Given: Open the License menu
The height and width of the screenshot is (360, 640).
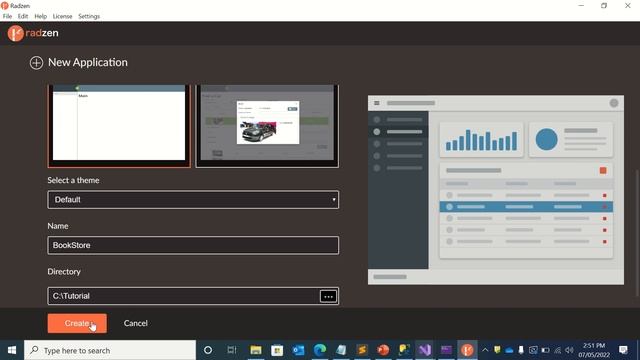Looking at the screenshot, I should [62, 16].
